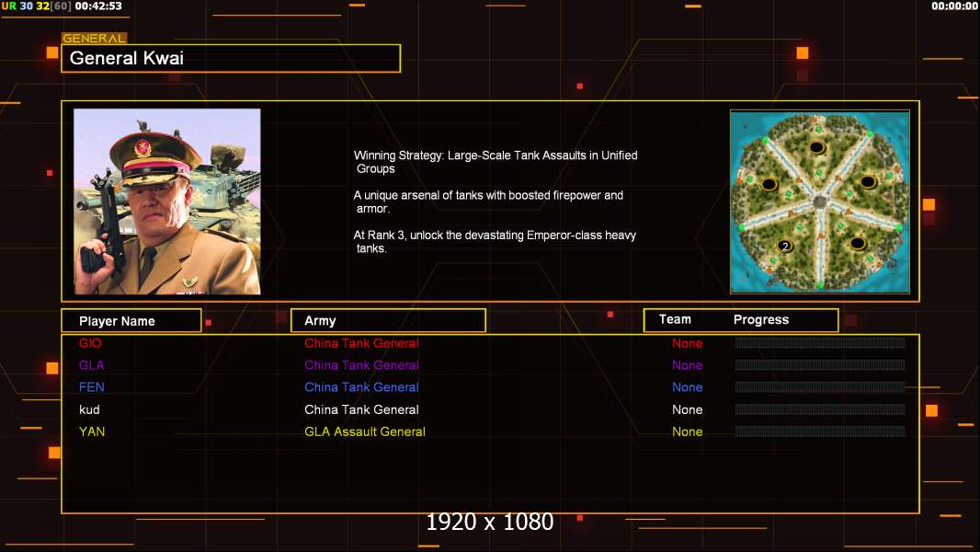Screen dimensions: 980x552
Task: Select player FEN in the list
Action: coord(91,387)
